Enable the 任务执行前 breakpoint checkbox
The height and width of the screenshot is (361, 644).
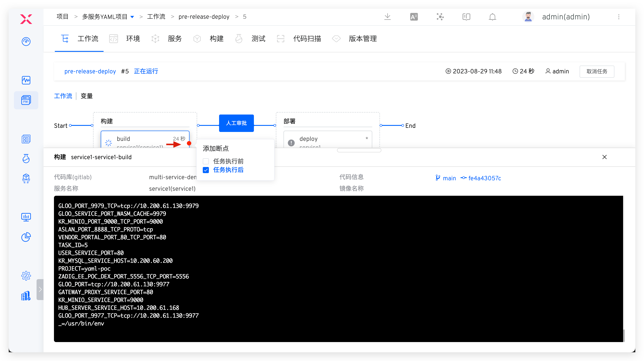tap(206, 161)
